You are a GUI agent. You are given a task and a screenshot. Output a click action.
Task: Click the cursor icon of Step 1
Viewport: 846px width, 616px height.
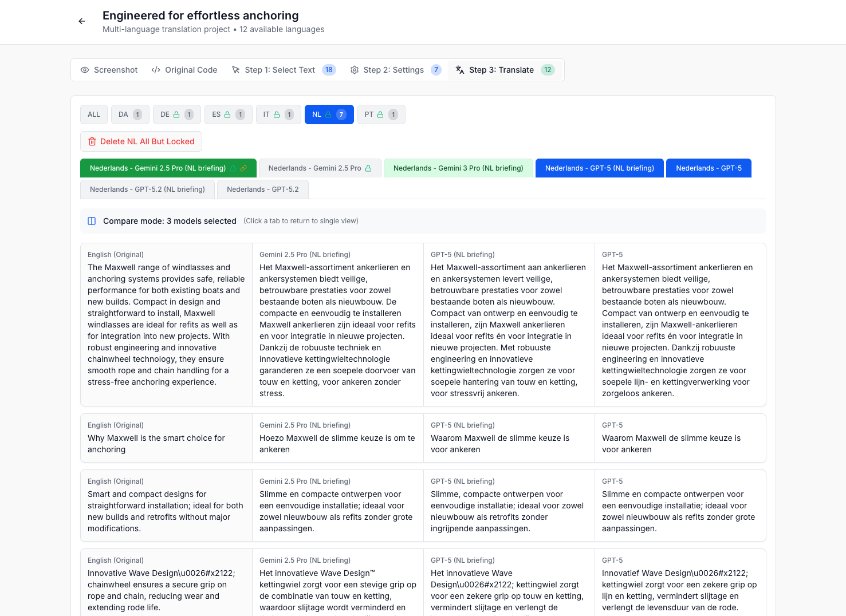pyautogui.click(x=235, y=70)
